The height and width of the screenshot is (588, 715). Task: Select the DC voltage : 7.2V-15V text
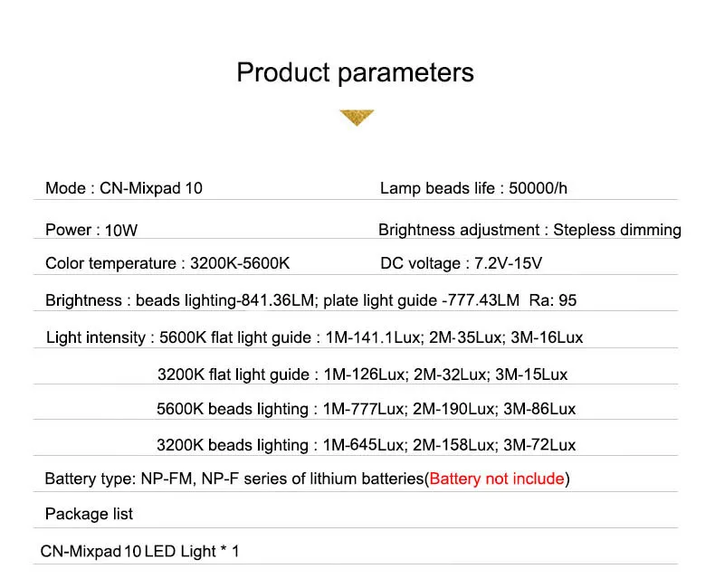pyautogui.click(x=461, y=263)
